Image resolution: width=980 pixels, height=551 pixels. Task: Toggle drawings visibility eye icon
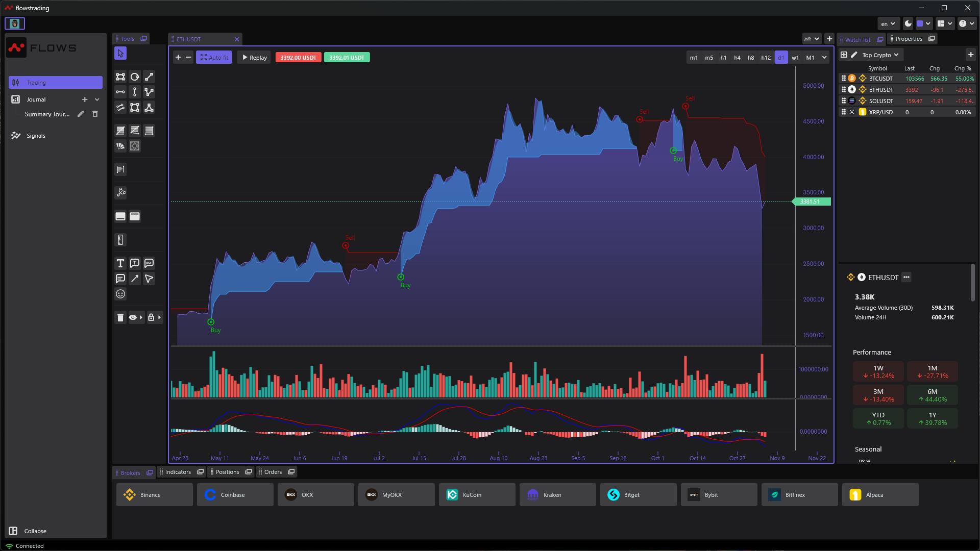pos(133,317)
